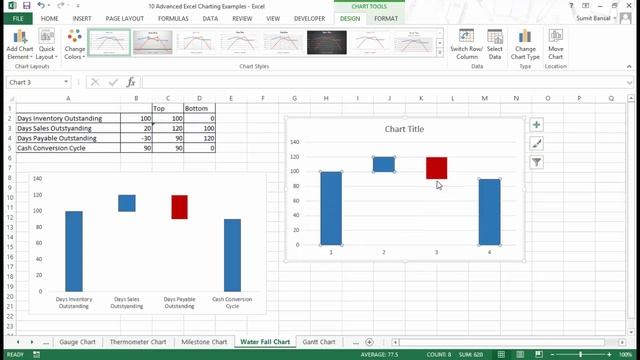The image size is (640, 360).
Task: Click Switch Row/Column
Action: pyautogui.click(x=466, y=45)
